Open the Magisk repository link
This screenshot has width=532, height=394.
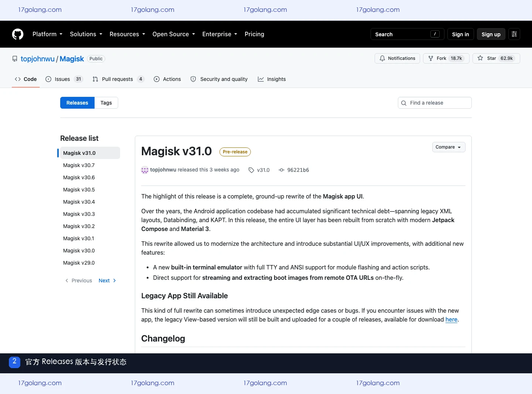click(72, 59)
